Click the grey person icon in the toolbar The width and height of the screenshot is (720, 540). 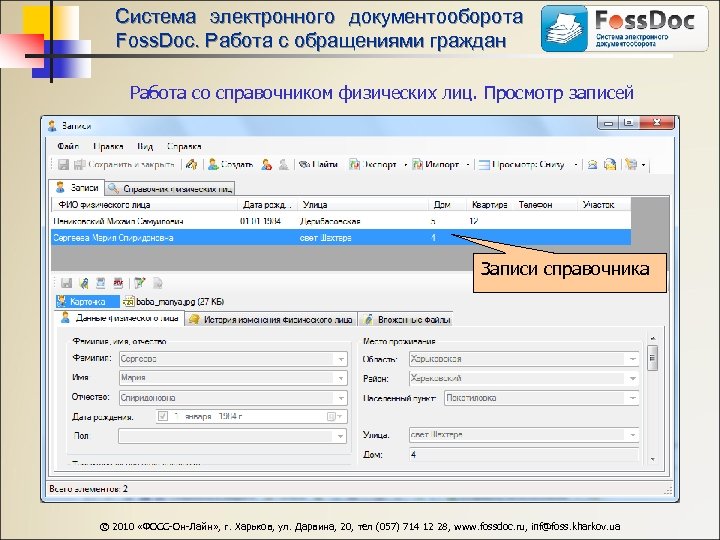[x=284, y=164]
